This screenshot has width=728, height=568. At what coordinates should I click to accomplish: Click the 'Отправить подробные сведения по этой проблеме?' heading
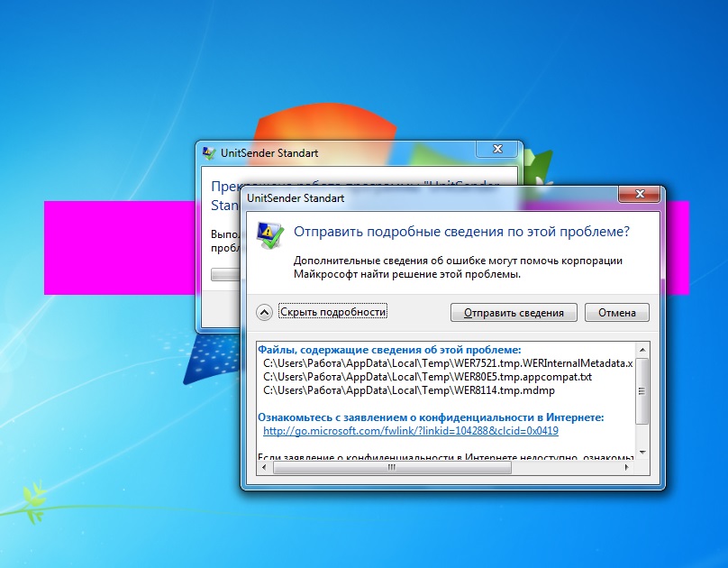pos(461,232)
